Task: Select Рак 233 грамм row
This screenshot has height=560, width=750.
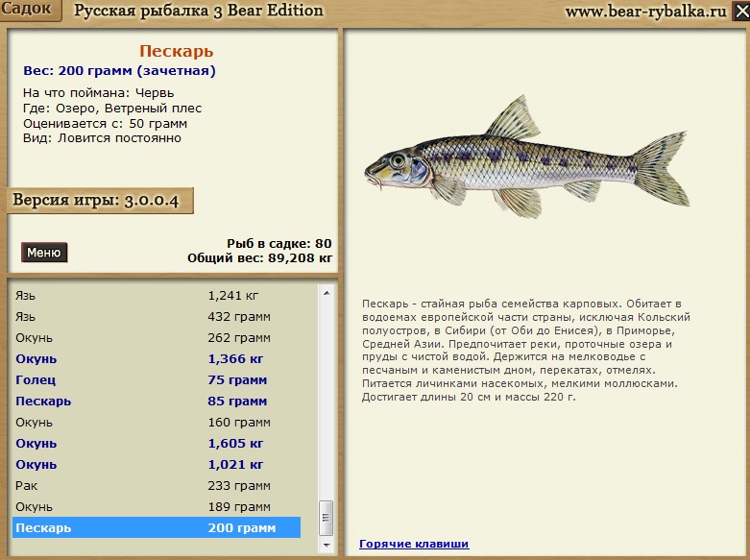Action: 157,485
